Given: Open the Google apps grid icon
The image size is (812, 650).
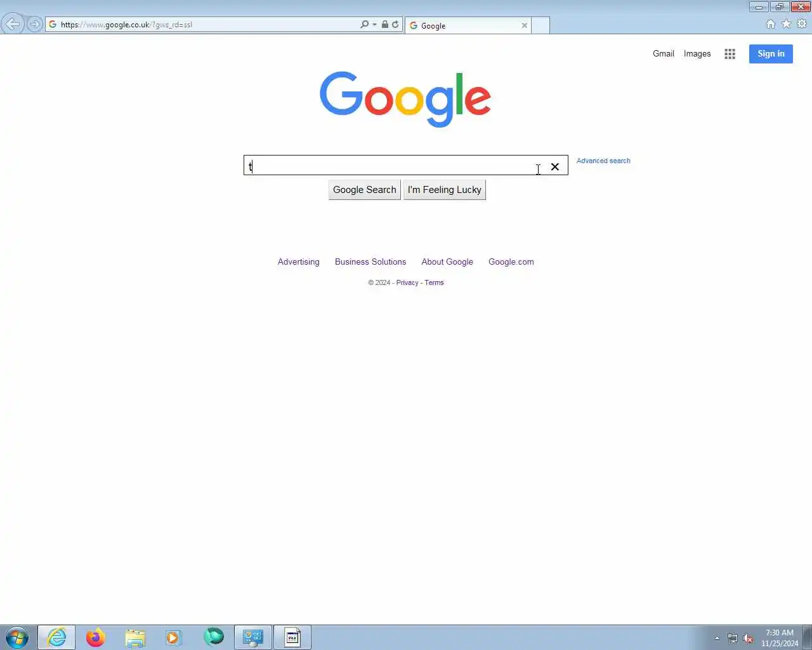Looking at the screenshot, I should pyautogui.click(x=730, y=54).
